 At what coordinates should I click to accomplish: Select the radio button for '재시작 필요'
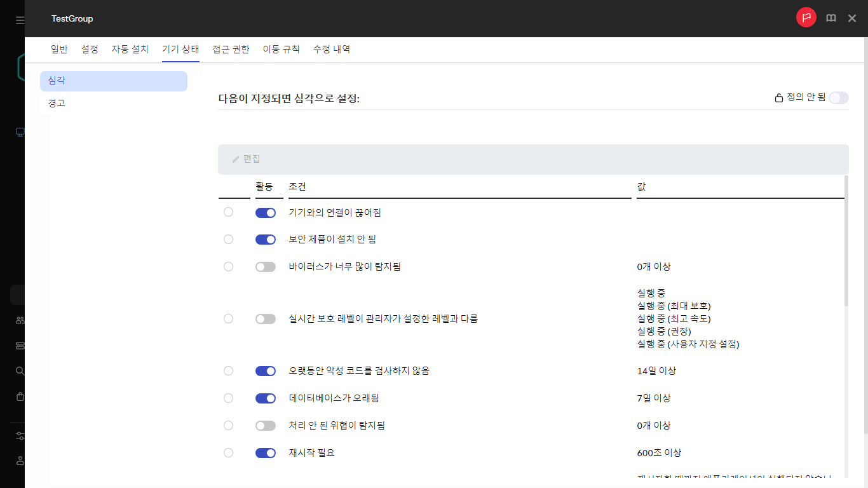[229, 453]
